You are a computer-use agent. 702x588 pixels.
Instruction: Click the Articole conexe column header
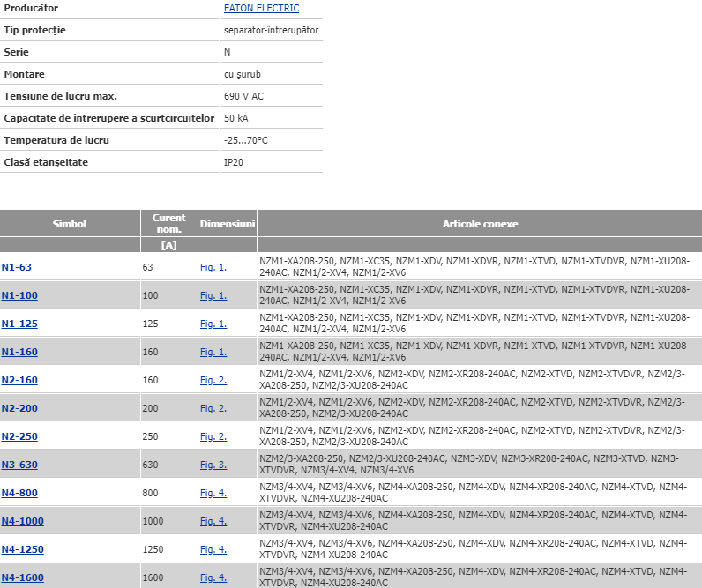pos(480,223)
